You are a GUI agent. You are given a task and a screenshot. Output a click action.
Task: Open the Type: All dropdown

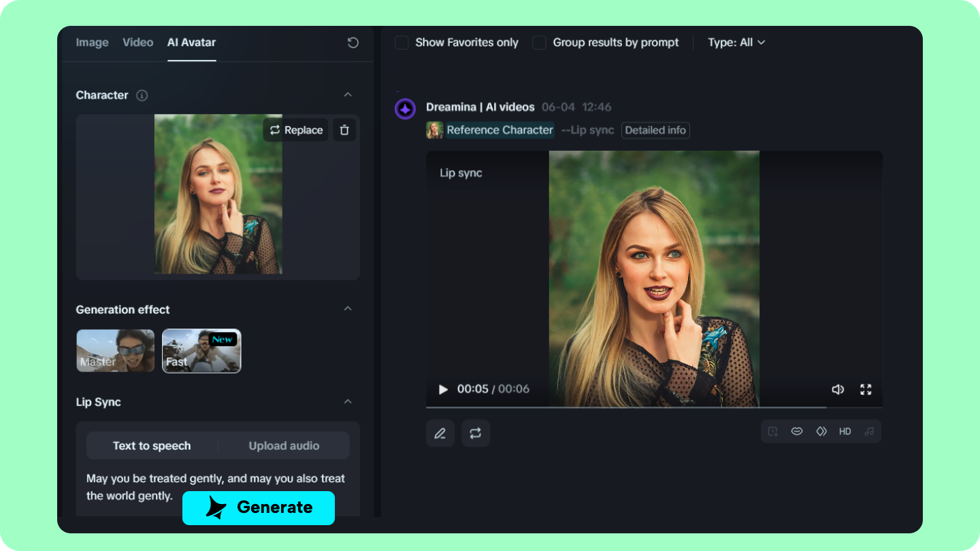[736, 43]
